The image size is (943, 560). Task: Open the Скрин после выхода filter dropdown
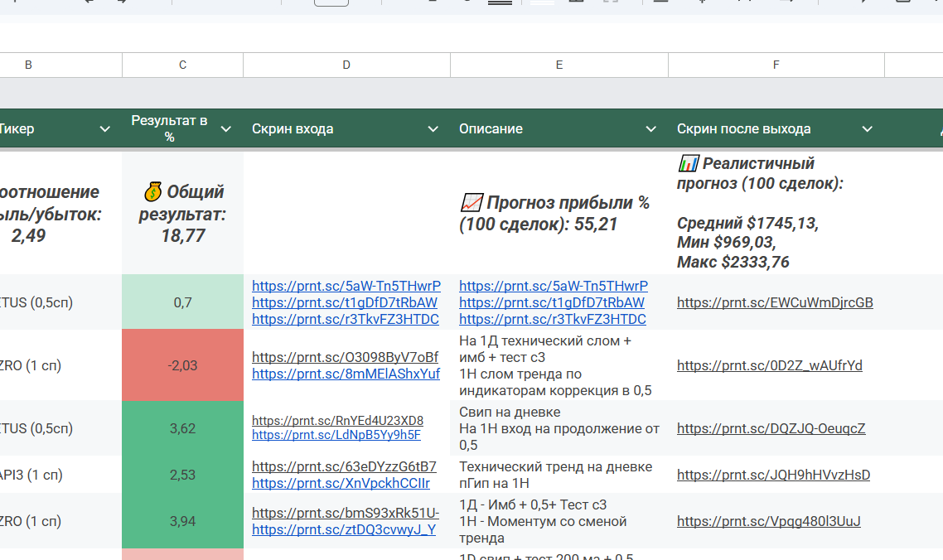868,128
